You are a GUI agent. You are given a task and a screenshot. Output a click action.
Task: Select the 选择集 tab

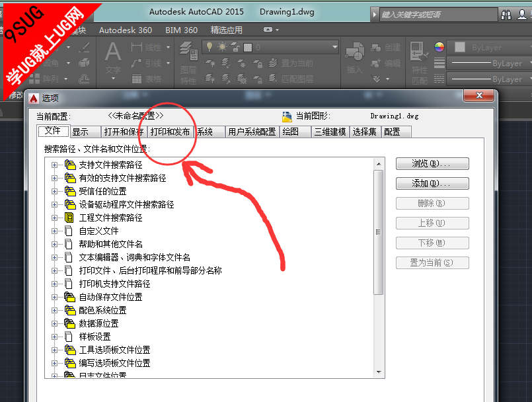[365, 132]
